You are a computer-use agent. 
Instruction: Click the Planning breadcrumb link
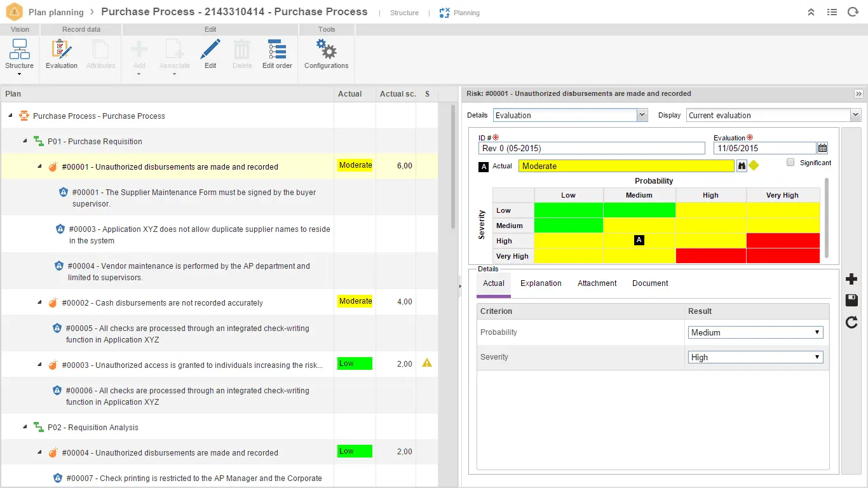466,13
